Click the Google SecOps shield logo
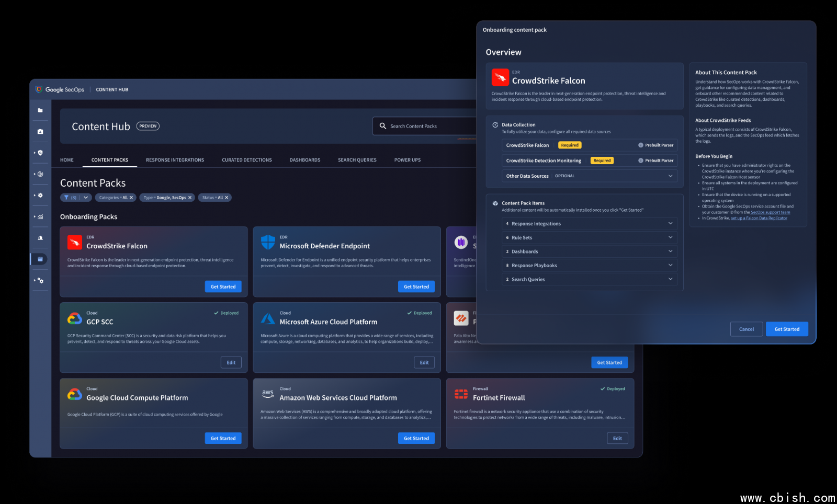Viewport: 837px width, 504px height. click(x=39, y=89)
